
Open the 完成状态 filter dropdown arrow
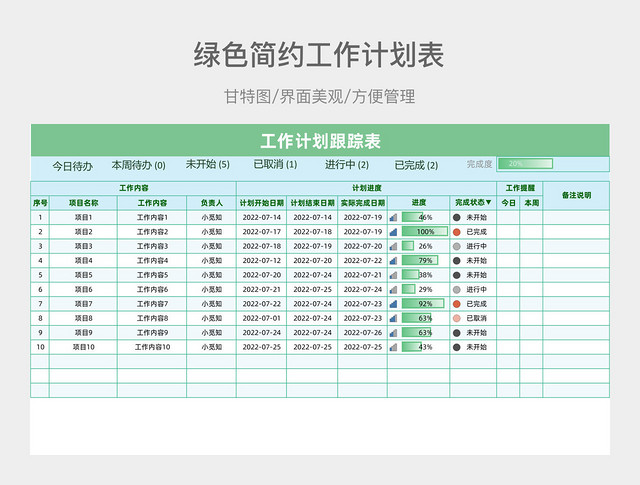(489, 202)
